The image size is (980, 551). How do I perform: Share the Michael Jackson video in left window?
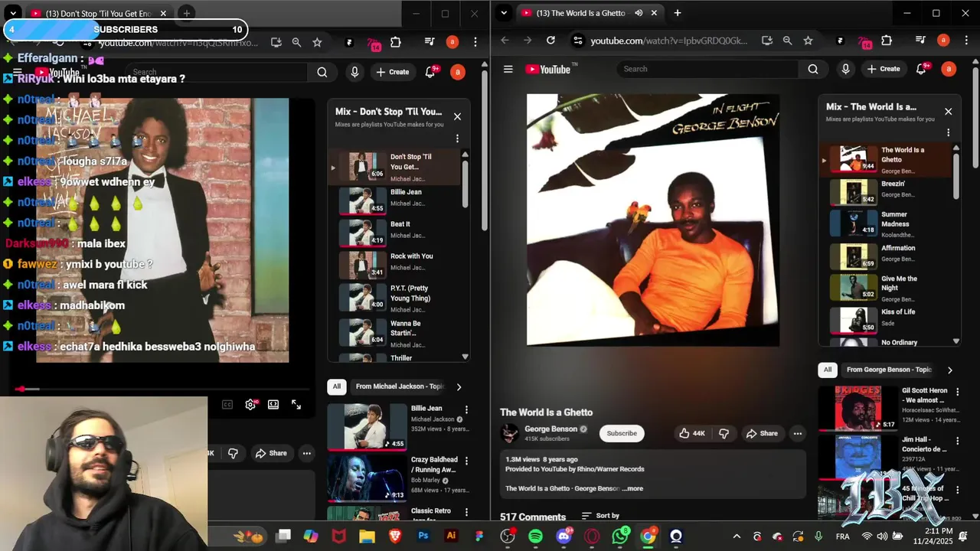click(271, 453)
